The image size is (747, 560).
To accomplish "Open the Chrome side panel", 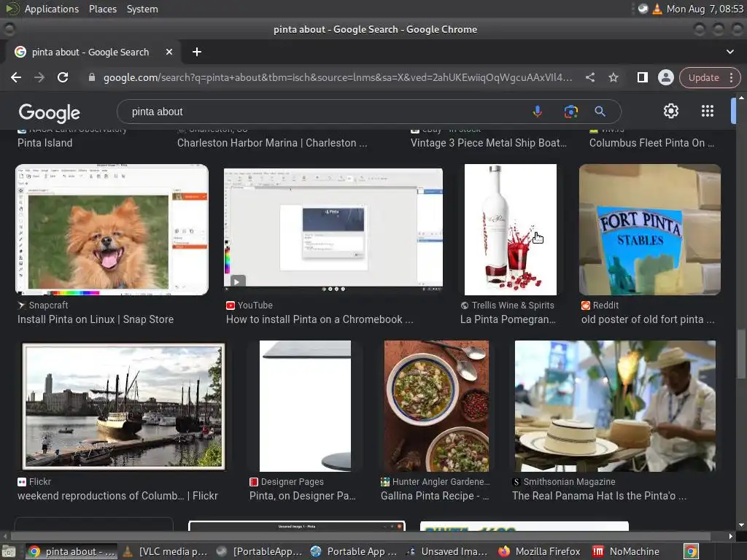I will click(x=642, y=77).
